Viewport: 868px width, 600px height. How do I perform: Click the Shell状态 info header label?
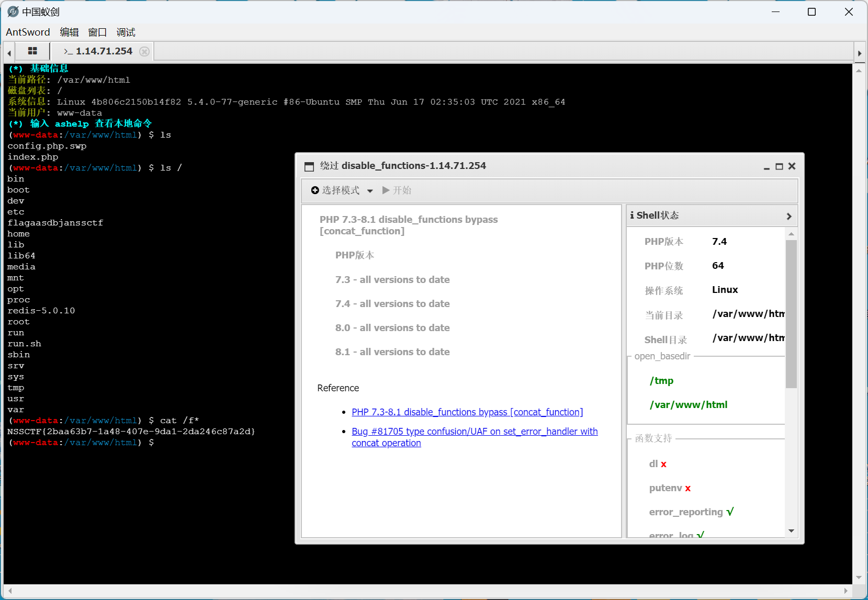tap(655, 216)
